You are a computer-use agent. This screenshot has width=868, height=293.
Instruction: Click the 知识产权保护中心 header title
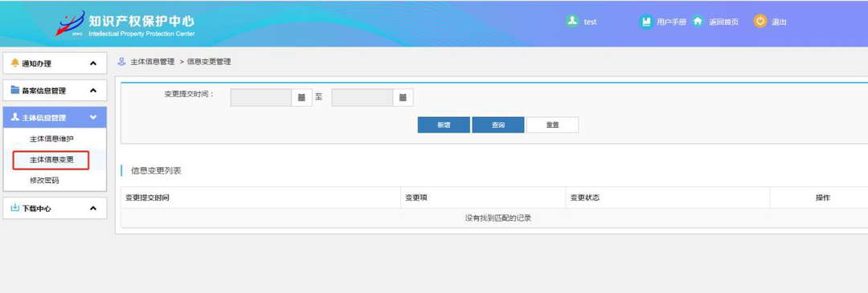click(x=141, y=21)
